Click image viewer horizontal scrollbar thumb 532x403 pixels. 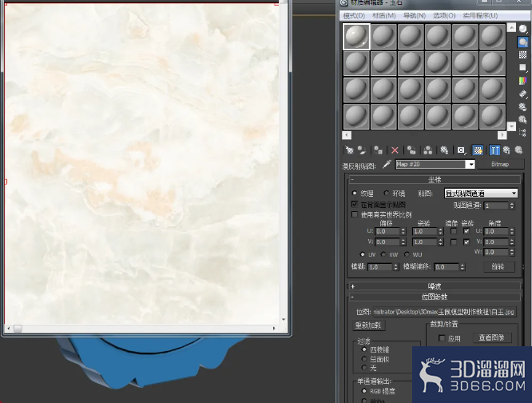(x=18, y=329)
